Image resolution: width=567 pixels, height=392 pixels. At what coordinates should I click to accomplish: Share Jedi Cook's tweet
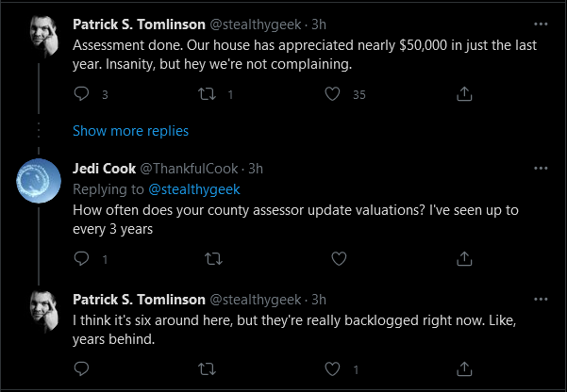click(464, 259)
